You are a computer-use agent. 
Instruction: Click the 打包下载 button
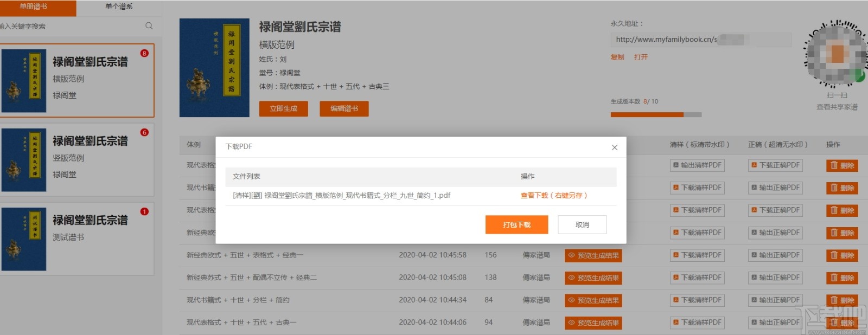[x=516, y=224]
